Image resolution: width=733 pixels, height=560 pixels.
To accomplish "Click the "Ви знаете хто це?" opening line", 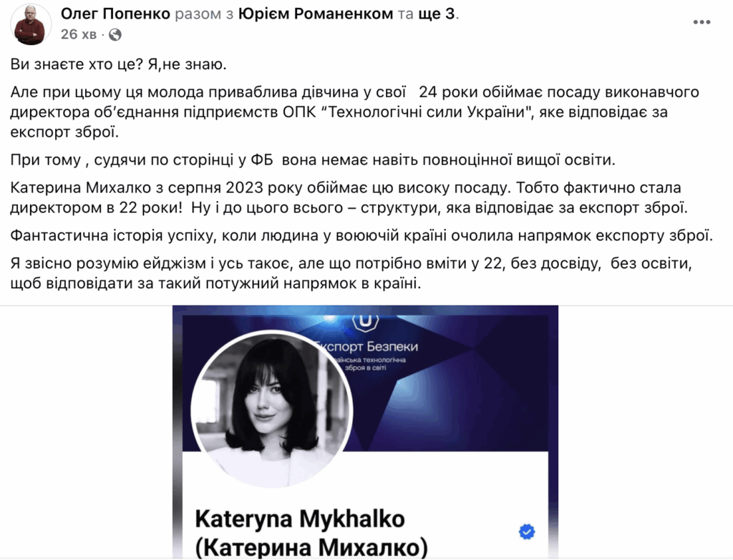I will point(76,64).
